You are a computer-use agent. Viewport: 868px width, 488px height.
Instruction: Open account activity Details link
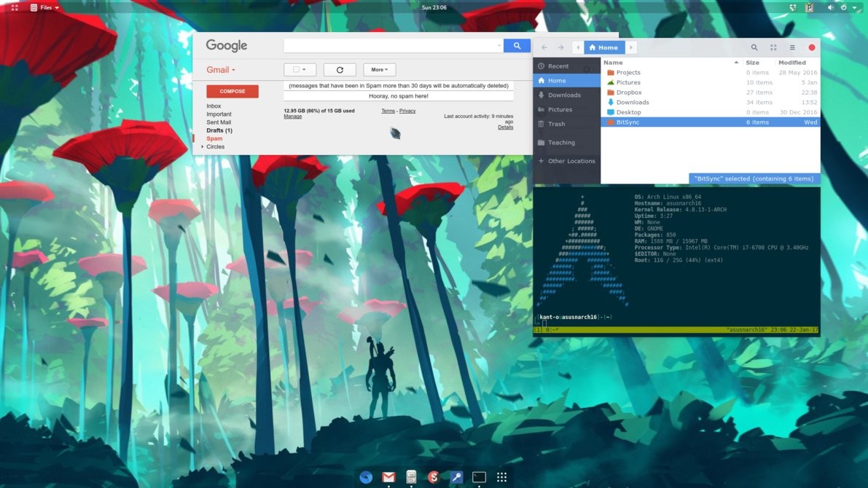[x=505, y=127]
